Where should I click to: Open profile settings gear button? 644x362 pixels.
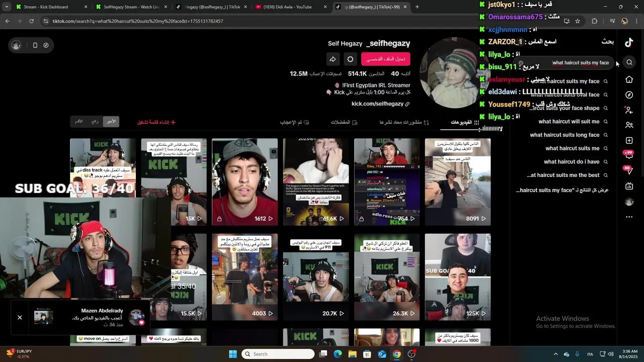(350, 59)
